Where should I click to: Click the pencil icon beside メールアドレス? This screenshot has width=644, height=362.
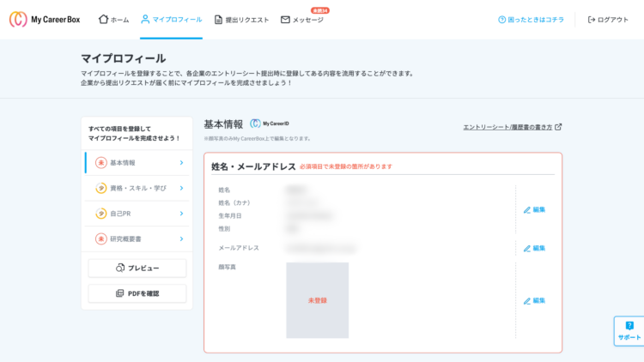(x=527, y=248)
